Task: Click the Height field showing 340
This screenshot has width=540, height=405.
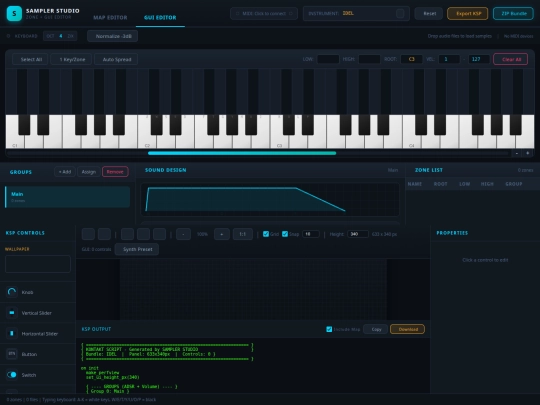Action: 358,234
